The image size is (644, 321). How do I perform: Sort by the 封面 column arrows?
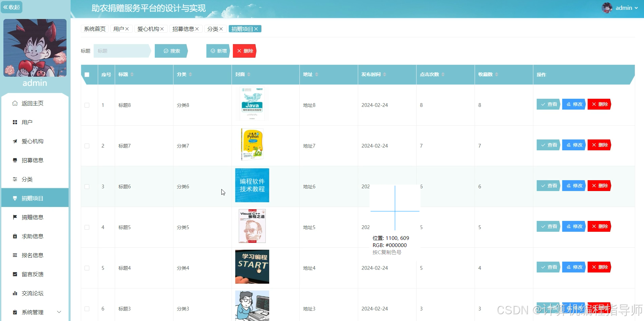coord(249,74)
